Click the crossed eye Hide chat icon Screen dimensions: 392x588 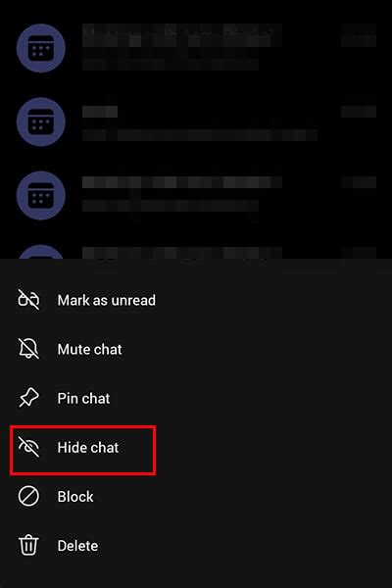coord(28,447)
